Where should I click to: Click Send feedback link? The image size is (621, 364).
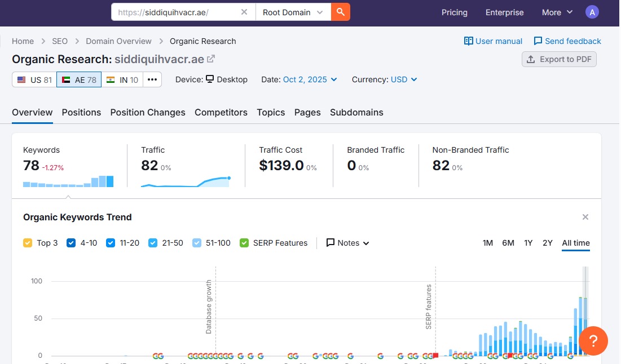pos(567,41)
